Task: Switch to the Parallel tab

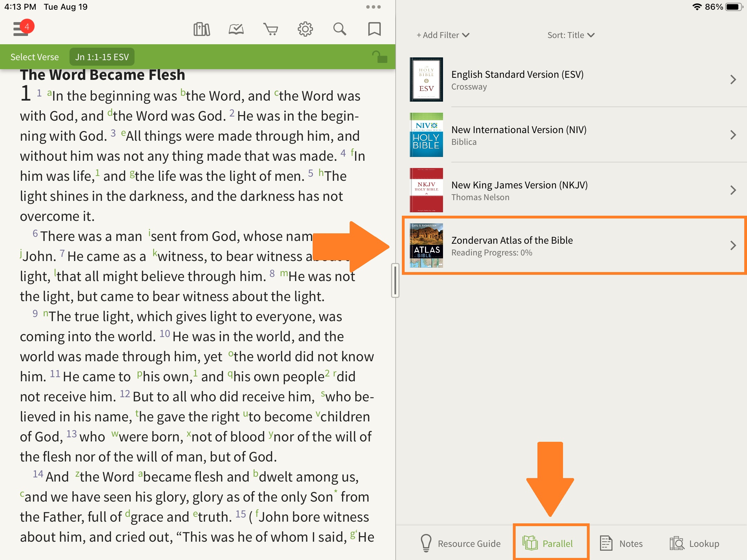Action: tap(551, 543)
